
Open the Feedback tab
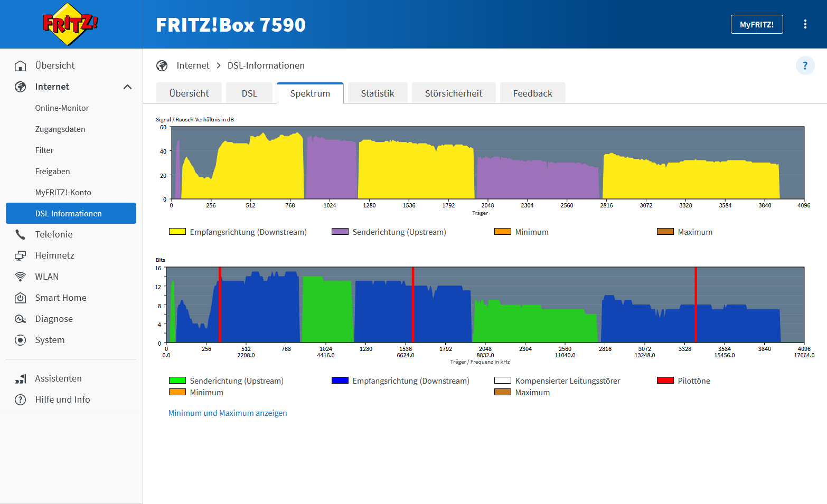[532, 93]
